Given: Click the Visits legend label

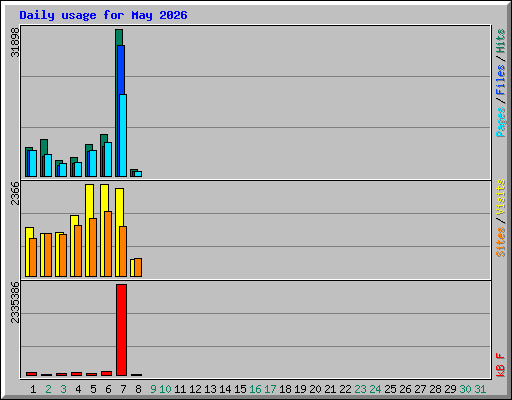Looking at the screenshot, I should (x=500, y=197).
